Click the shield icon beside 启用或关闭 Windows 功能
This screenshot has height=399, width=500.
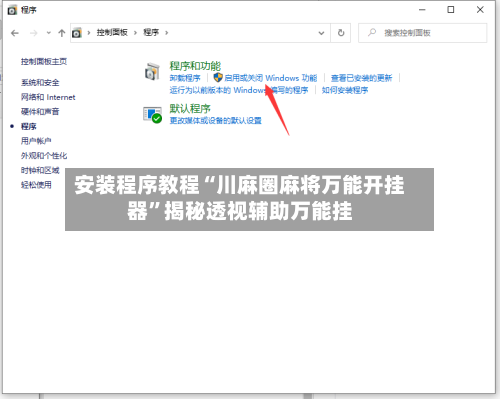click(x=218, y=78)
